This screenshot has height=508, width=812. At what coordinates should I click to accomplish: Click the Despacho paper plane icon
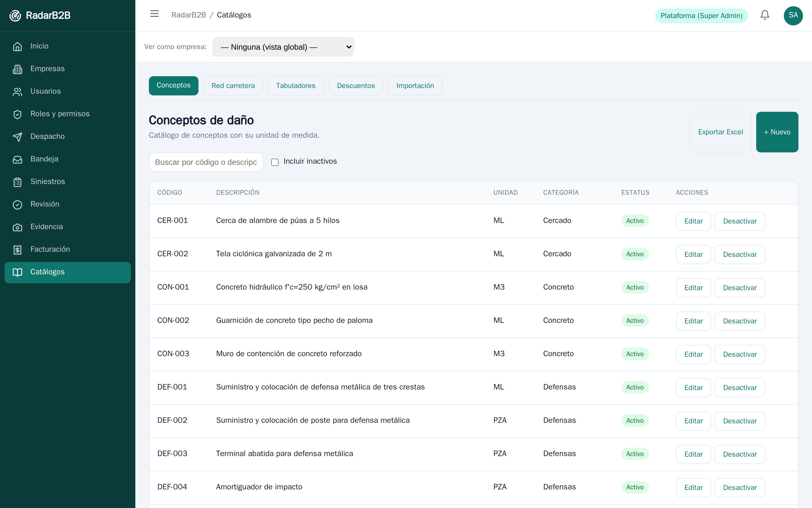17,137
